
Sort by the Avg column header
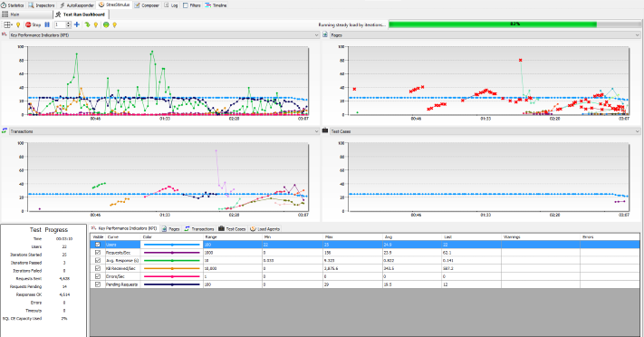(412, 237)
